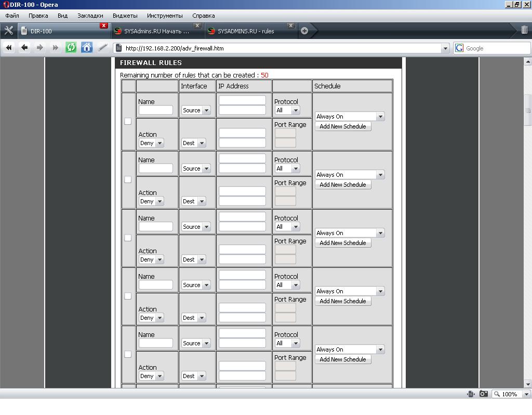Enable the first firewall rule checkbox
The height and width of the screenshot is (415, 532).
128,121
